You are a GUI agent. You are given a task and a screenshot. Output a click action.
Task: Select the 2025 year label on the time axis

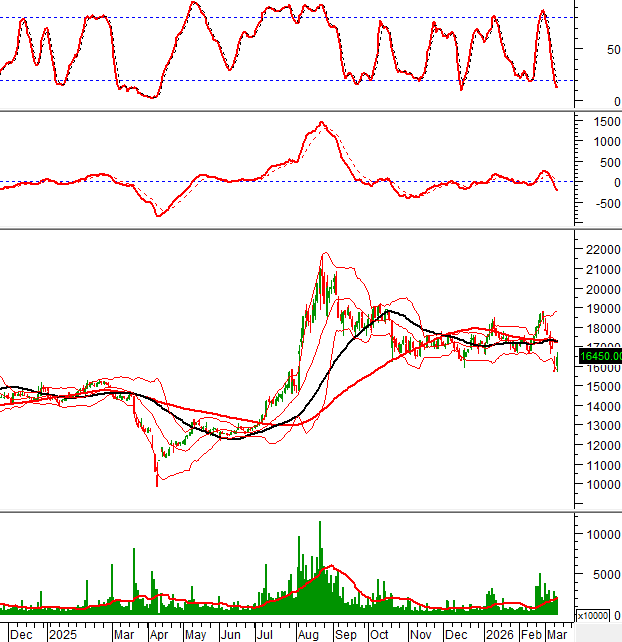(x=62, y=634)
